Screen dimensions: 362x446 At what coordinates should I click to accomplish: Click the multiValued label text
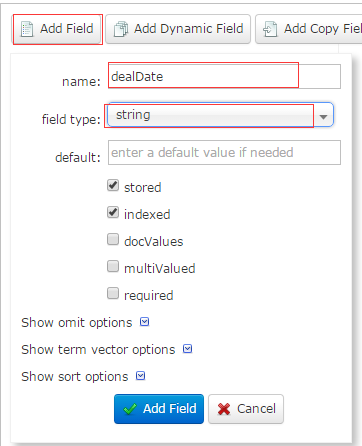tap(160, 269)
